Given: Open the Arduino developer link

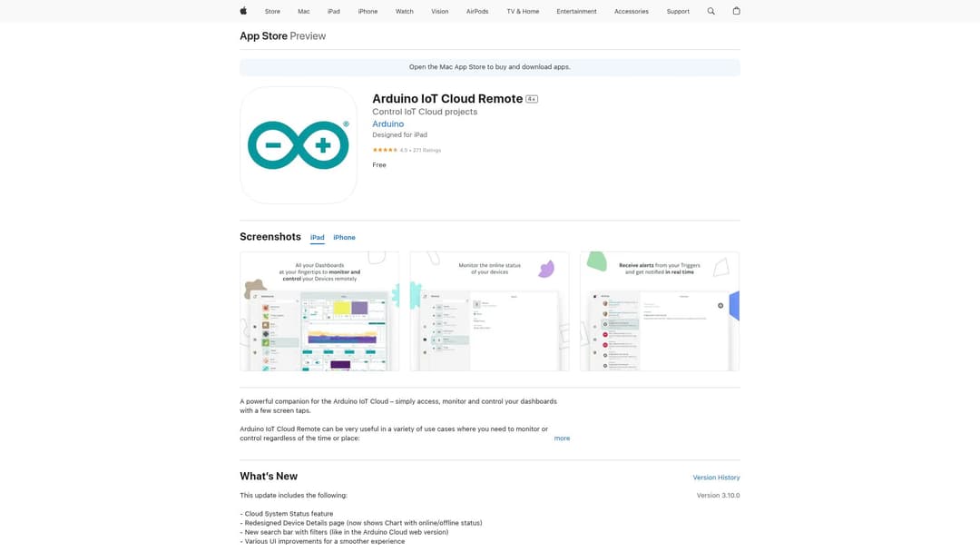Looking at the screenshot, I should [x=388, y=123].
